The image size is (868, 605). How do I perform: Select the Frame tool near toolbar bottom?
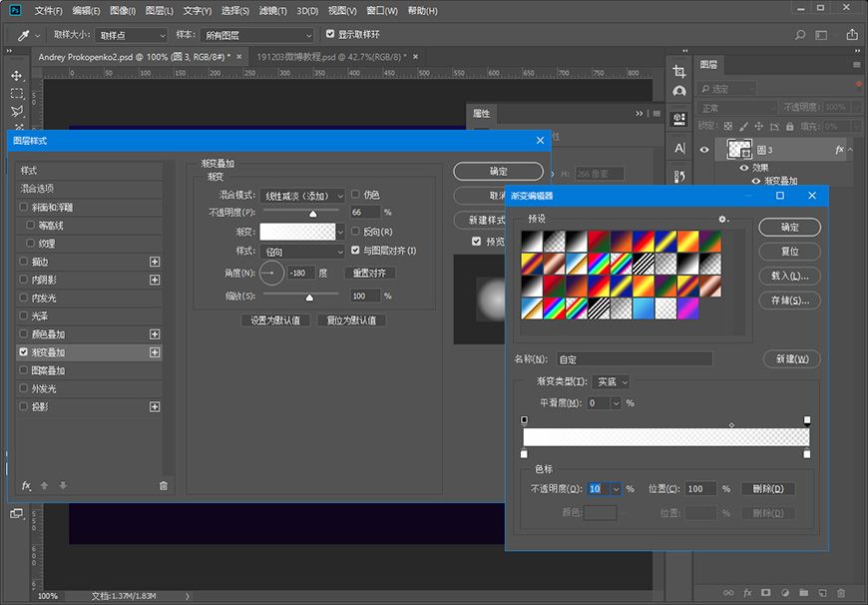point(17,513)
